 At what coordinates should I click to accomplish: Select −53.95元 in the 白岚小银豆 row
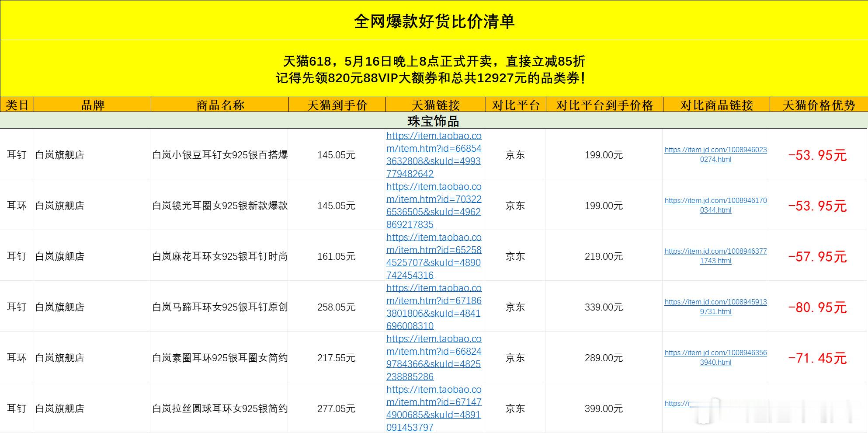pos(817,155)
